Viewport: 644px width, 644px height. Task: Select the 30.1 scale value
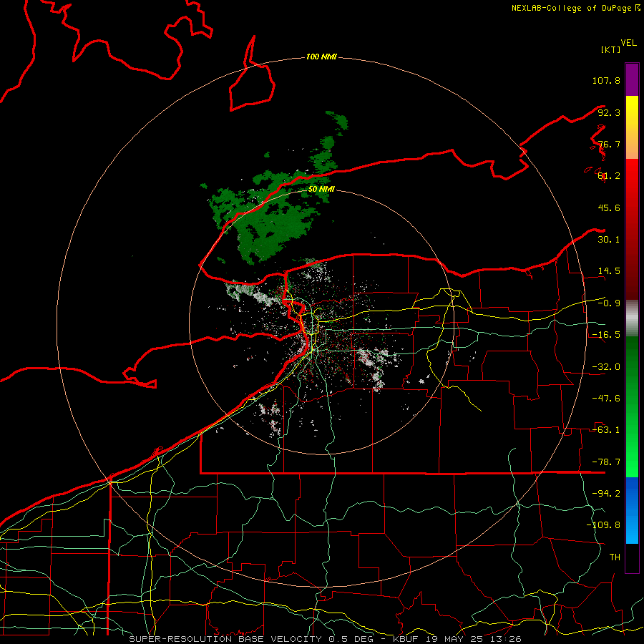point(609,240)
